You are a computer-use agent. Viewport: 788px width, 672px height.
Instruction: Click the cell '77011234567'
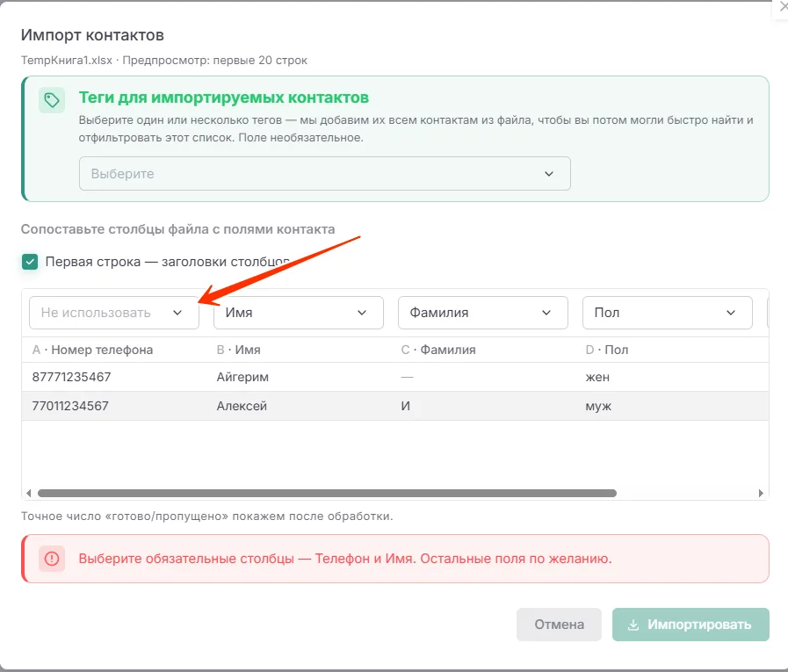tap(70, 406)
